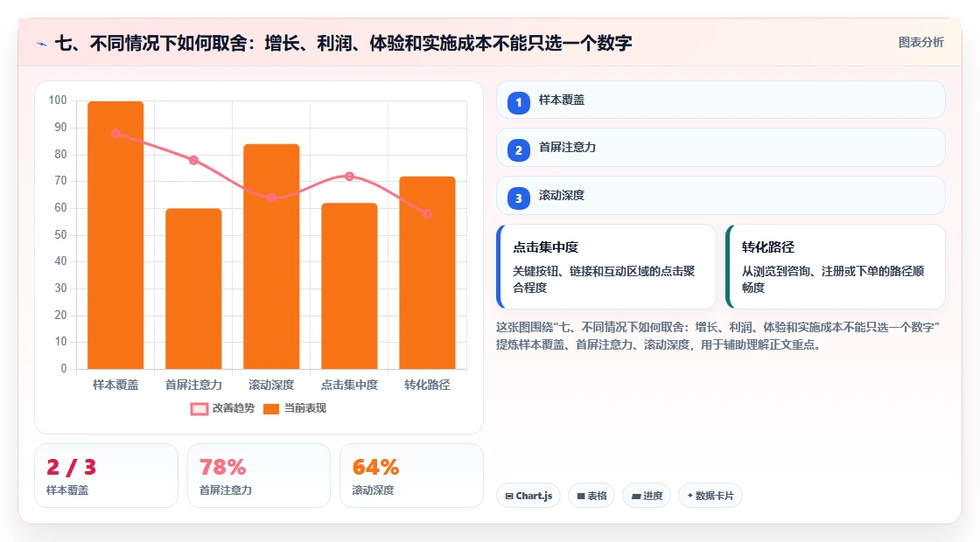This screenshot has height=542, width=980.
Task: Select the 进度 tag
Action: [647, 496]
